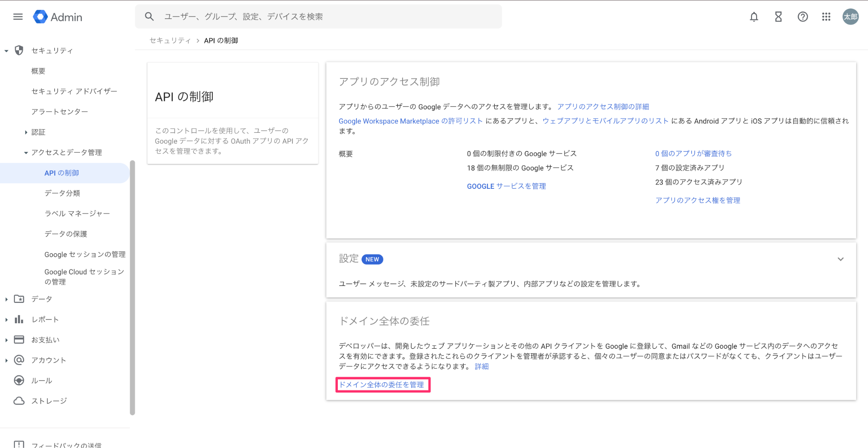Open ウェブアプリとモバイルアプリのリスト link
This screenshot has width=868, height=448.
[606, 121]
